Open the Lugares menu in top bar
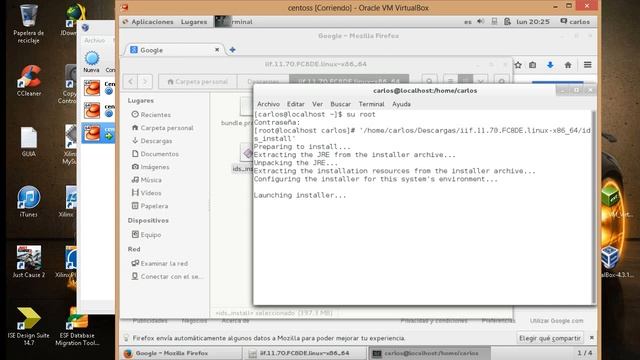 coord(194,22)
